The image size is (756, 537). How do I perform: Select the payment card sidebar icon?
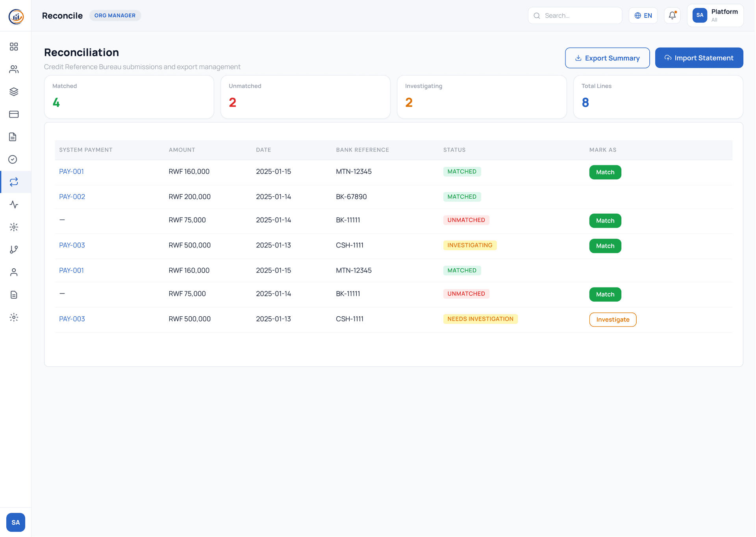point(14,114)
